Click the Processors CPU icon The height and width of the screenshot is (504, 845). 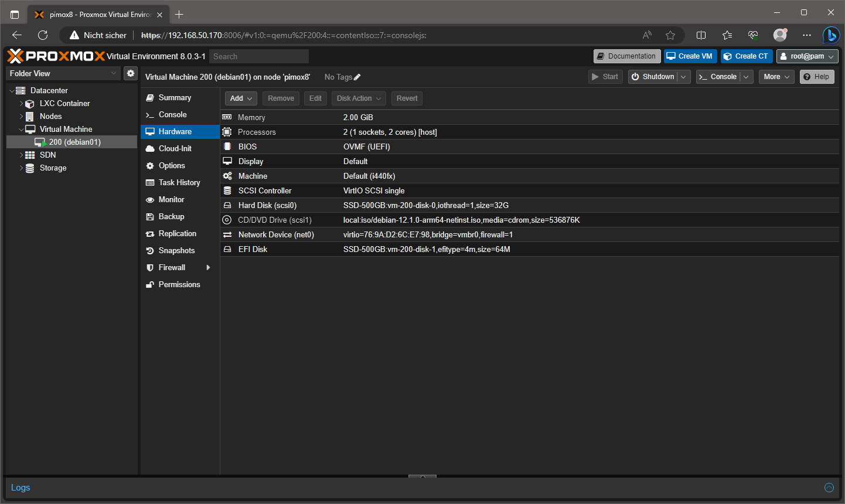[227, 132]
